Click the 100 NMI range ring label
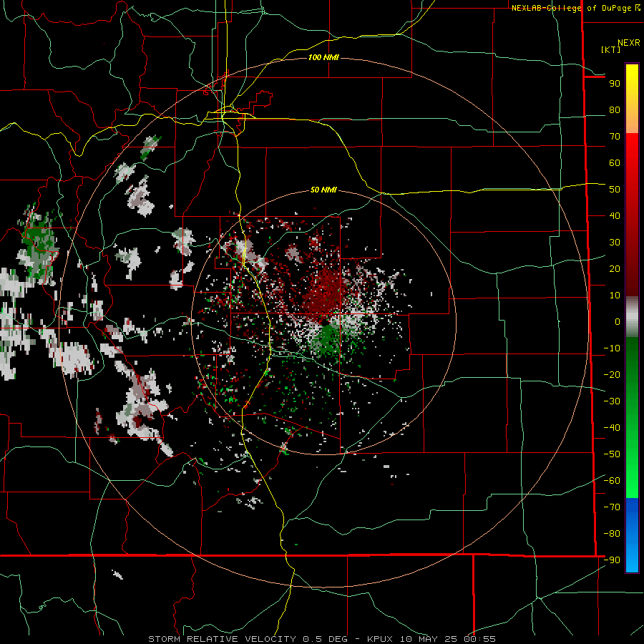644x644 pixels. pyautogui.click(x=323, y=57)
